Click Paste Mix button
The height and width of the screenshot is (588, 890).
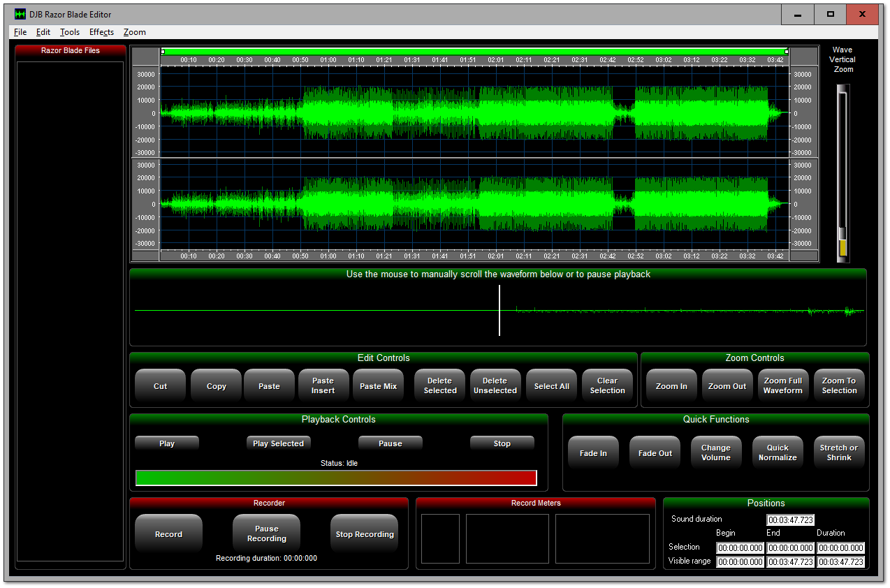point(379,386)
